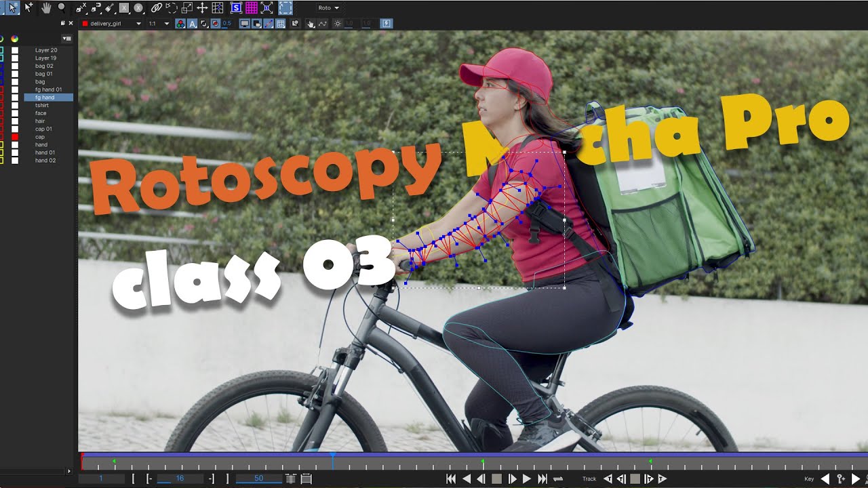Edit the out-point frame field 50
This screenshot has width=868, height=488.
tap(258, 479)
